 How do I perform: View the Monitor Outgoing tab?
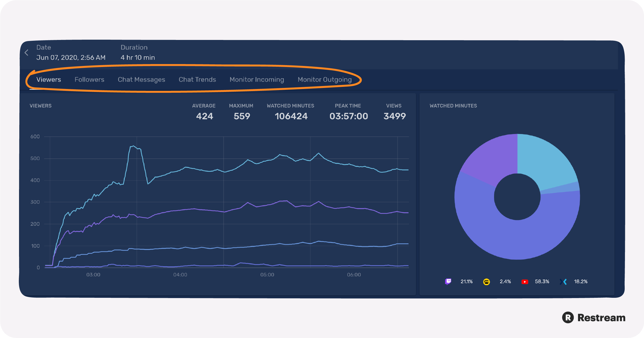[325, 79]
